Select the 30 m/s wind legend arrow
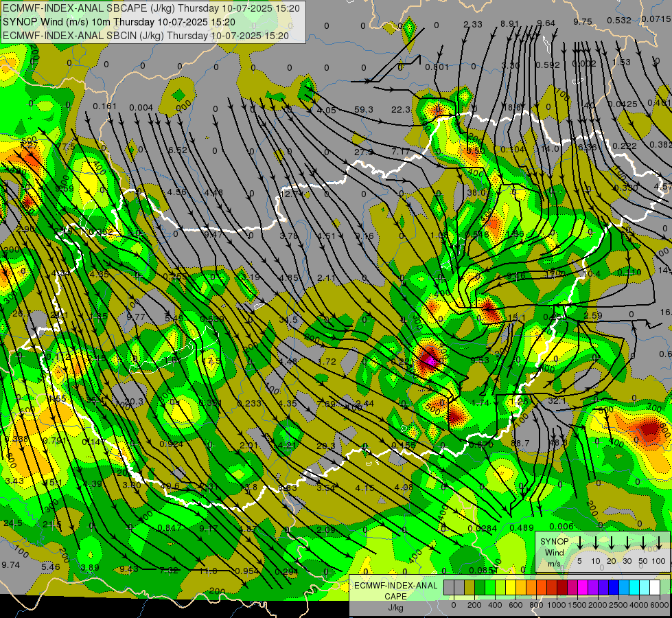Screen dimensions: 672x618 (627, 543)
